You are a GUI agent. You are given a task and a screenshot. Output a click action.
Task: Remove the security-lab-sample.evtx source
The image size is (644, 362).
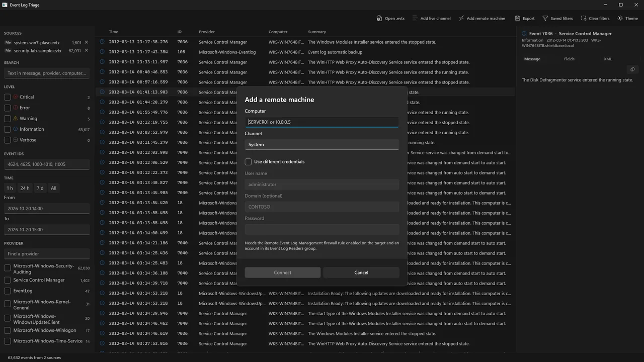pos(86,50)
